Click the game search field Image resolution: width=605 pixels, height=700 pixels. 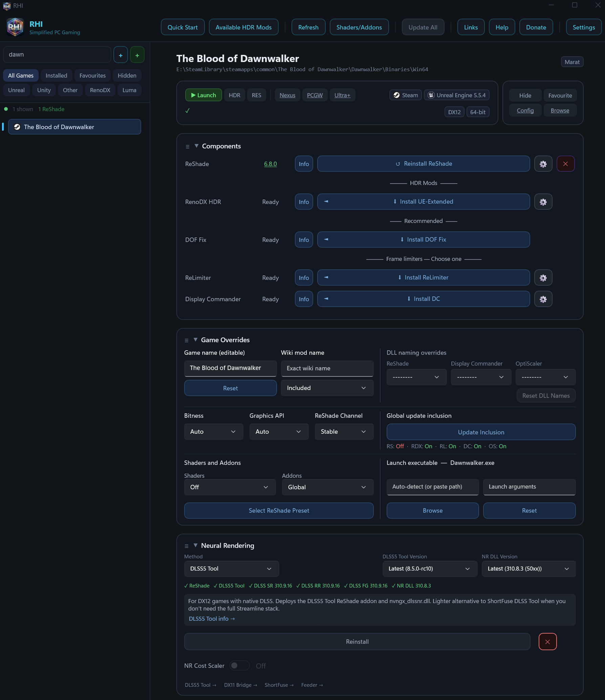(57, 55)
